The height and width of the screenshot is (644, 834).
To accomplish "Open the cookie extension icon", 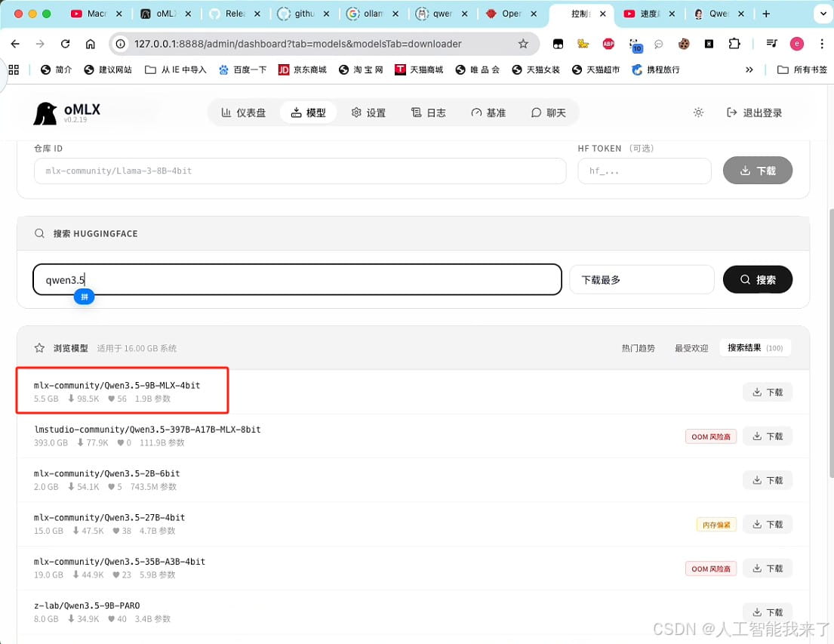I will pyautogui.click(x=684, y=45).
